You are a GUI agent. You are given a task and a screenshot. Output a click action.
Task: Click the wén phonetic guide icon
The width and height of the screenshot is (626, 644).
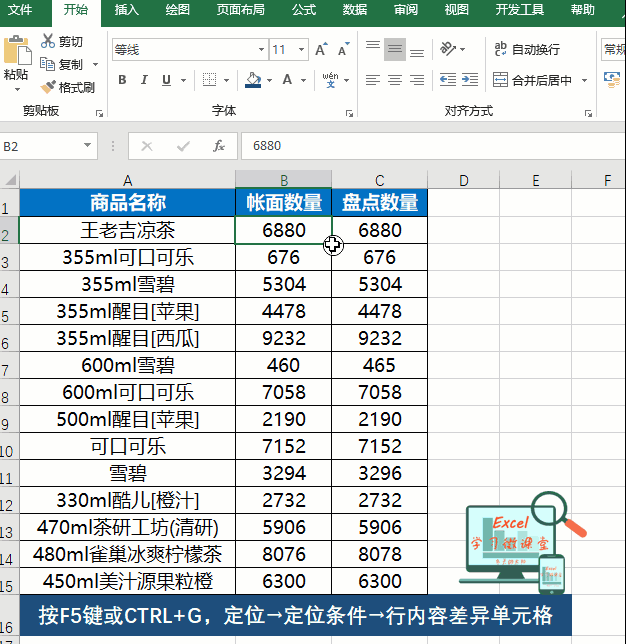[331, 80]
